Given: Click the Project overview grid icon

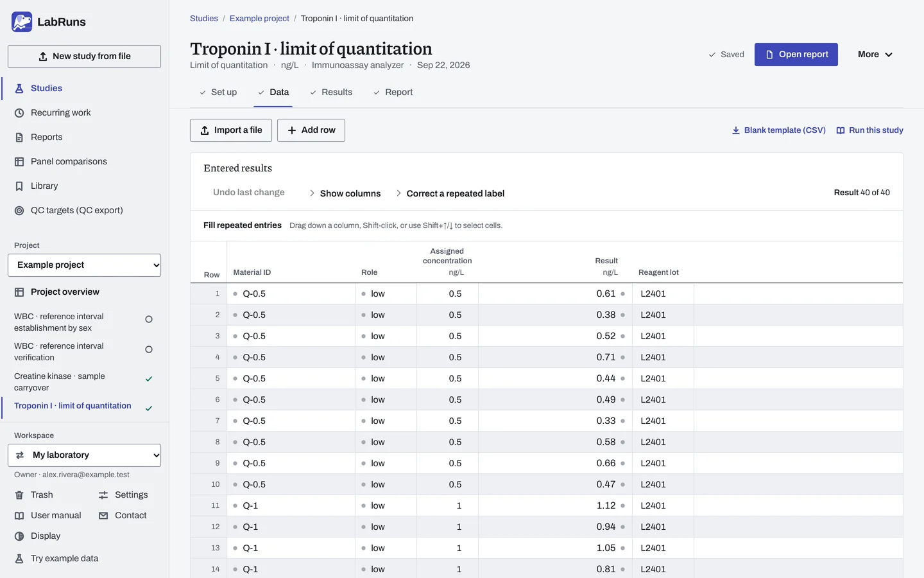Looking at the screenshot, I should point(19,292).
